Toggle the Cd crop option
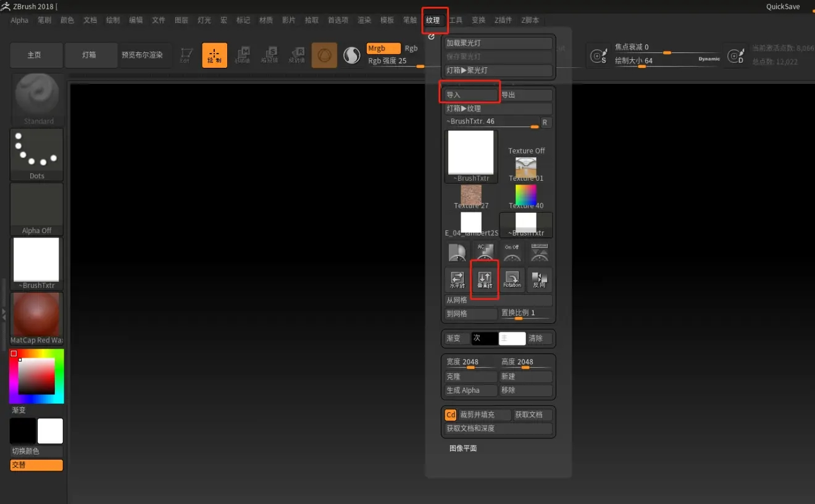The image size is (815, 504). point(451,415)
